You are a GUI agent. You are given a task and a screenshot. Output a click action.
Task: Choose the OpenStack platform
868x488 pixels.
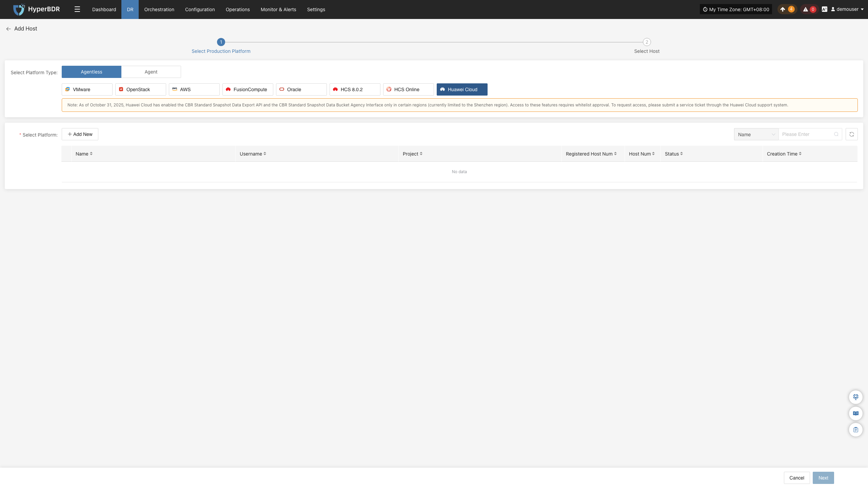141,89
